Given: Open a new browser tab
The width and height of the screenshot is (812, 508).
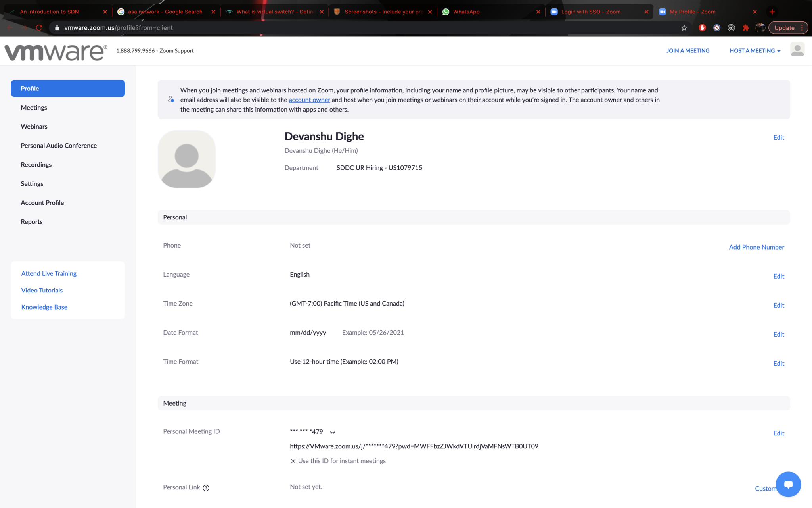Looking at the screenshot, I should coord(772,12).
